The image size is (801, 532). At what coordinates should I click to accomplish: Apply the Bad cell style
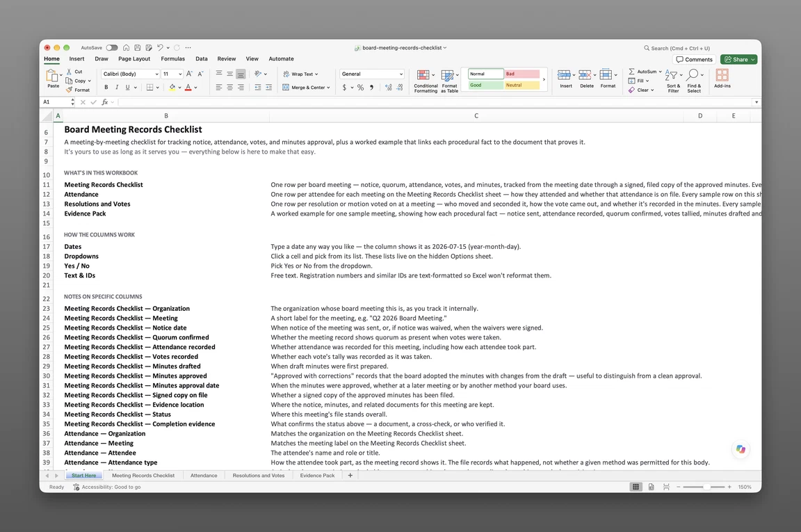(x=521, y=74)
